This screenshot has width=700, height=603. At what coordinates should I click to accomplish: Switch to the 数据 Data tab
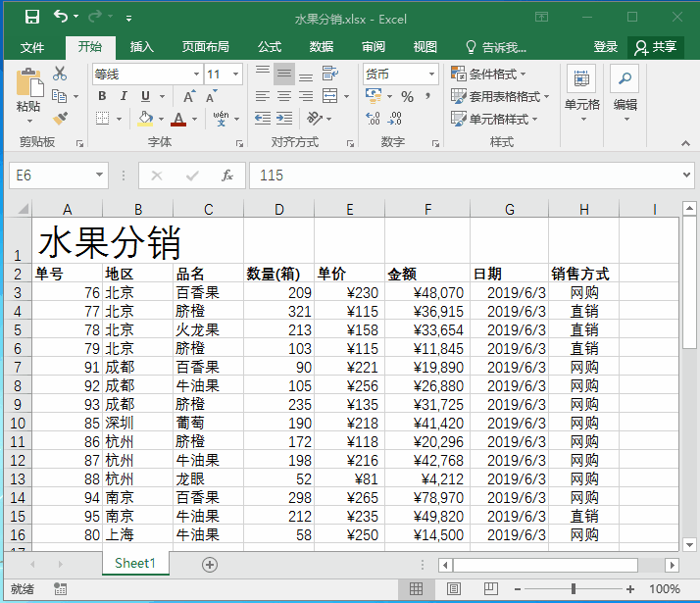[x=322, y=47]
